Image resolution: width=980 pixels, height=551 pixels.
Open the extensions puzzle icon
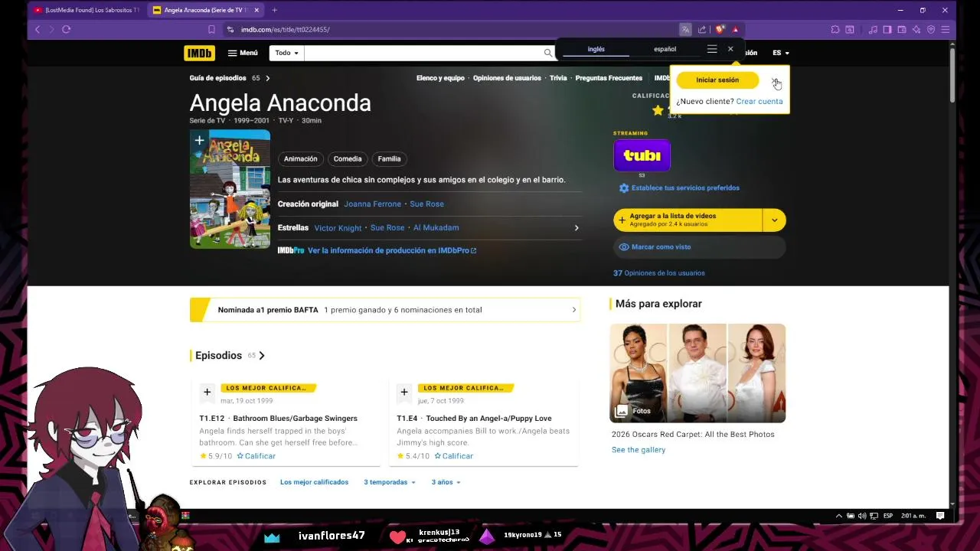(835, 29)
